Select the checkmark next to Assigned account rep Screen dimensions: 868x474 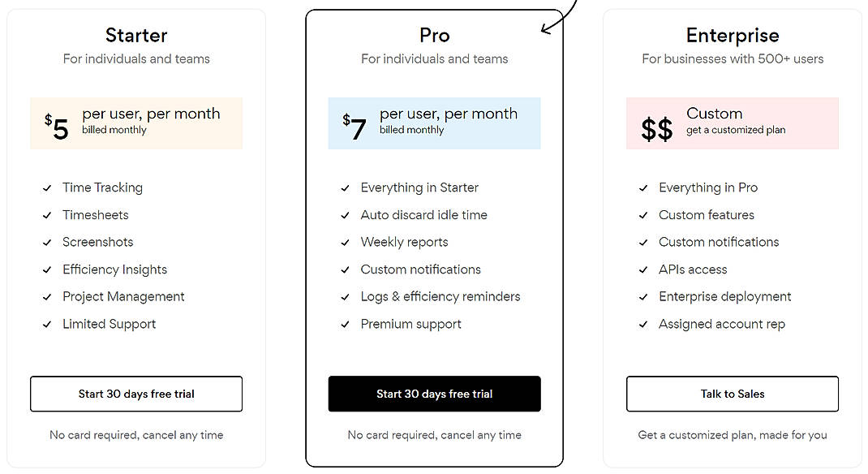point(642,324)
